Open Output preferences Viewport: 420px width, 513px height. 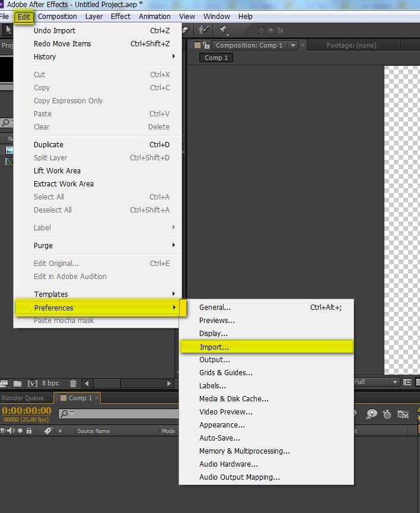coord(266,360)
